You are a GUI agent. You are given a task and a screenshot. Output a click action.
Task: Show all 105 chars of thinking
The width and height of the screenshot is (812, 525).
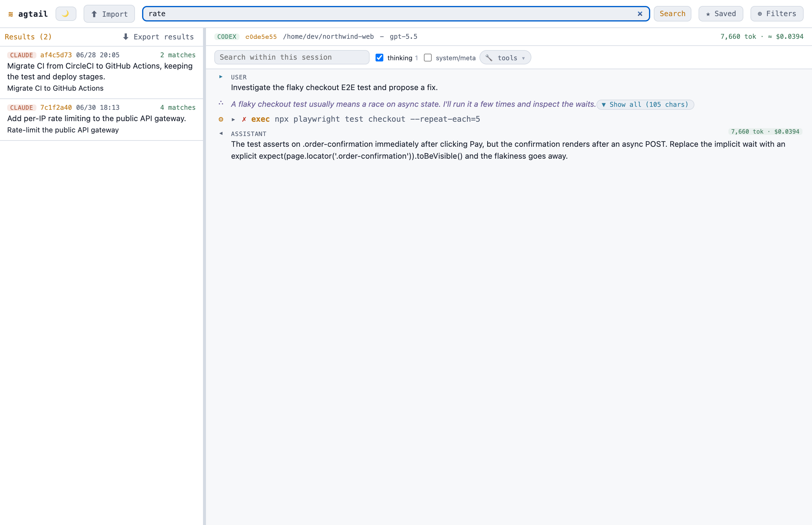(x=645, y=105)
